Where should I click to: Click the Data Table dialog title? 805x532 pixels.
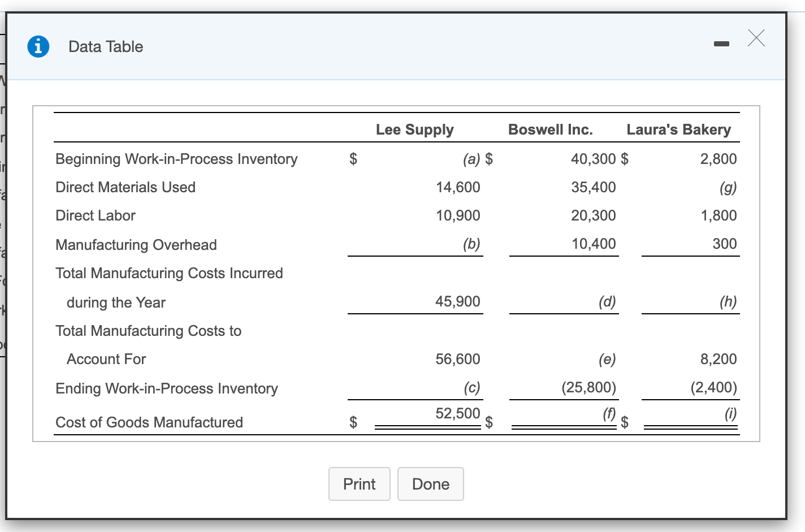[106, 46]
